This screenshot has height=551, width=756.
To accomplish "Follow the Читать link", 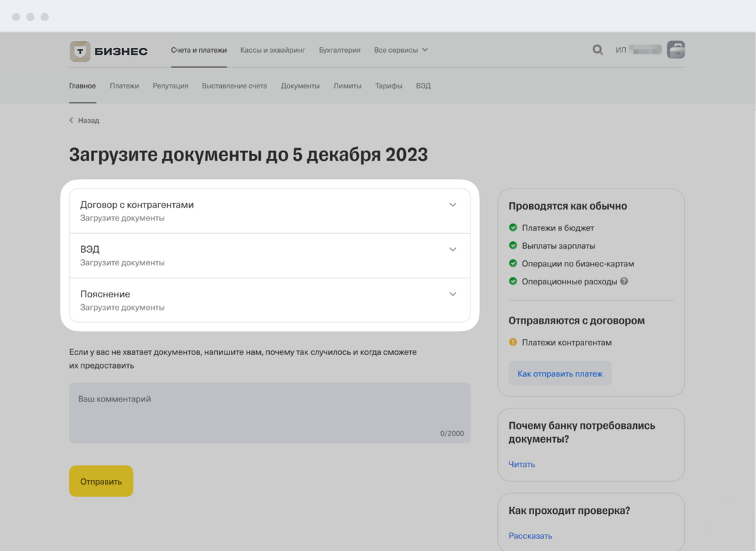I will pos(521,465).
